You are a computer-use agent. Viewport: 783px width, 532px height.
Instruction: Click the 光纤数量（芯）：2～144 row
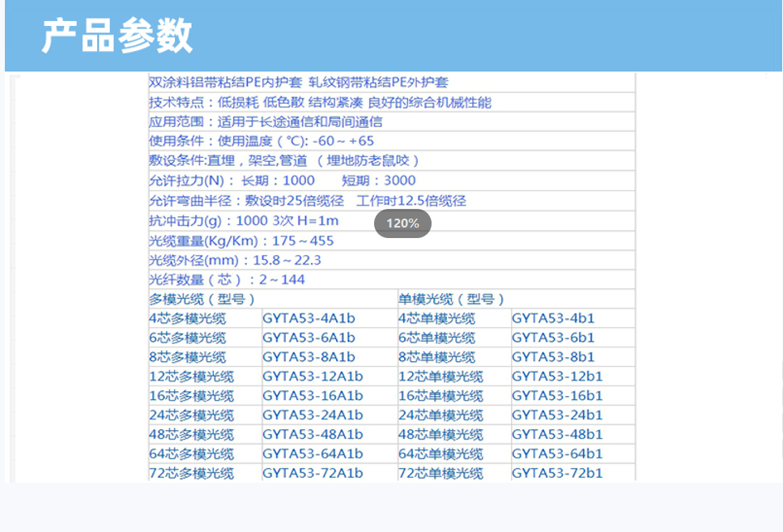tap(227, 279)
